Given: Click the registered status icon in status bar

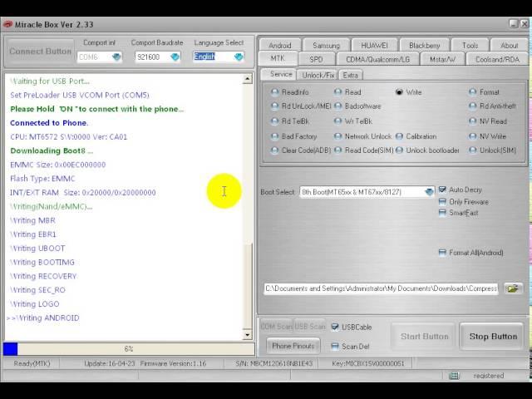Looking at the screenshot, I should pyautogui.click(x=454, y=376).
